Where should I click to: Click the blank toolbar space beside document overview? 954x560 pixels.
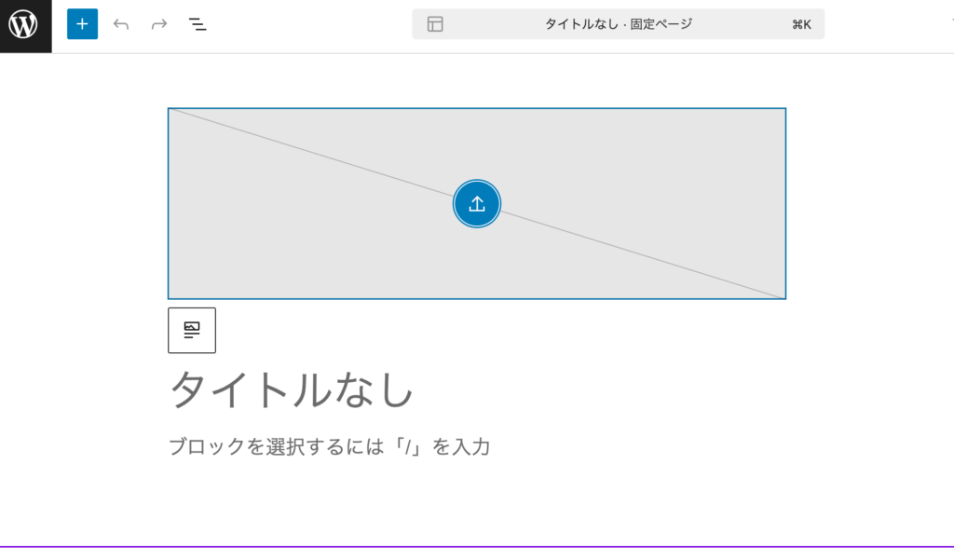(307, 24)
